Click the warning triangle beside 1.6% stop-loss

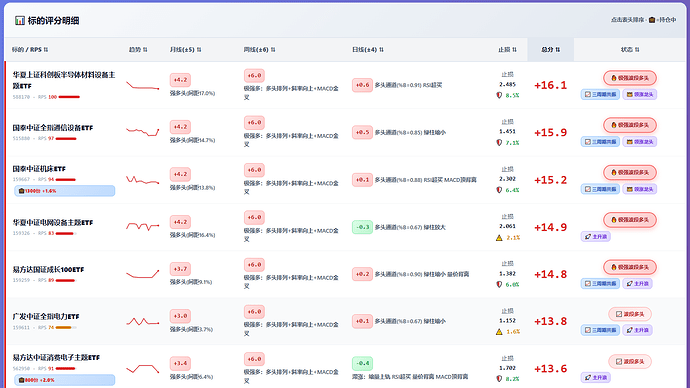499,332
